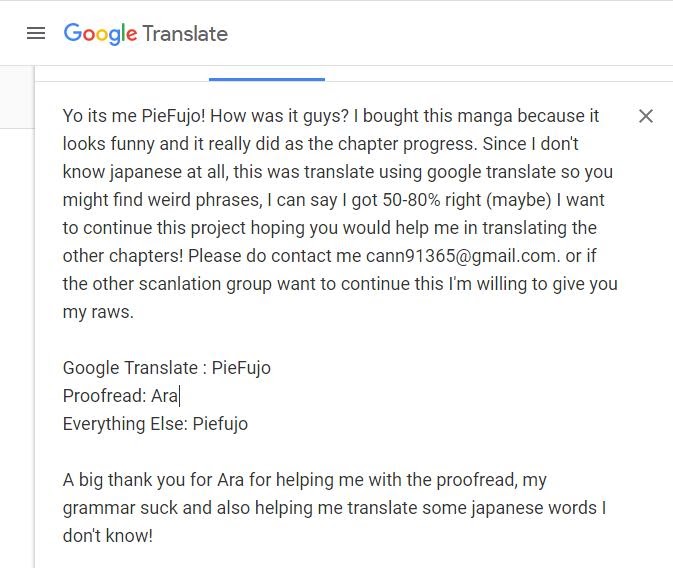Open the main menu hamburger icon

click(x=36, y=33)
